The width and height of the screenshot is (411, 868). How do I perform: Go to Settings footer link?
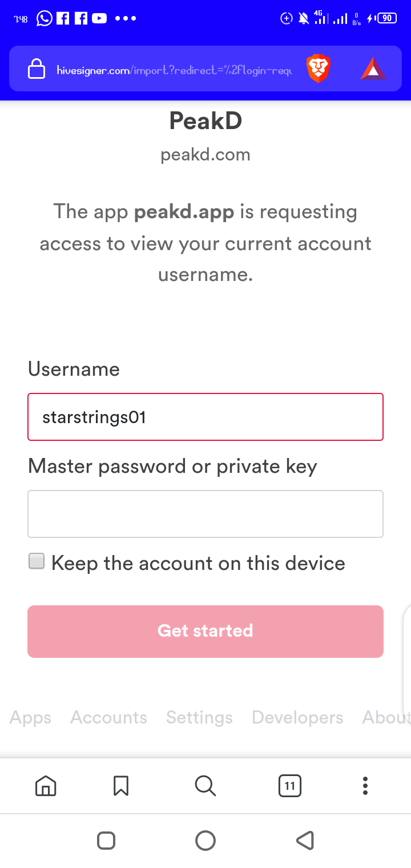tap(199, 718)
